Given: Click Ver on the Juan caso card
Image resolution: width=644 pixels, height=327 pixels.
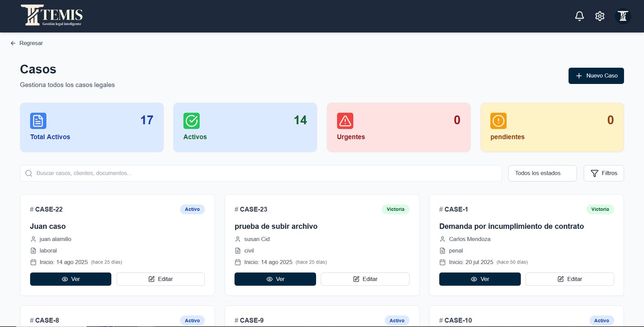Looking at the screenshot, I should [x=70, y=279].
